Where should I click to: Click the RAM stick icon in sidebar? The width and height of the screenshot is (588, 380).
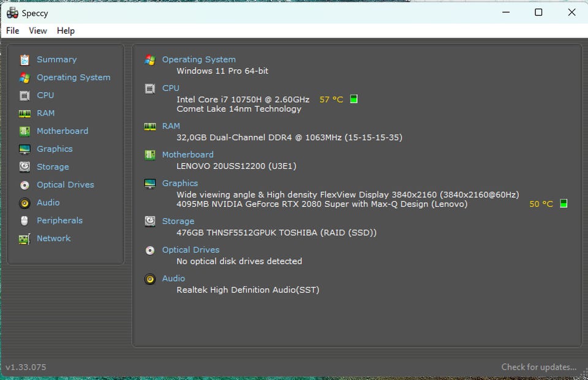point(24,114)
